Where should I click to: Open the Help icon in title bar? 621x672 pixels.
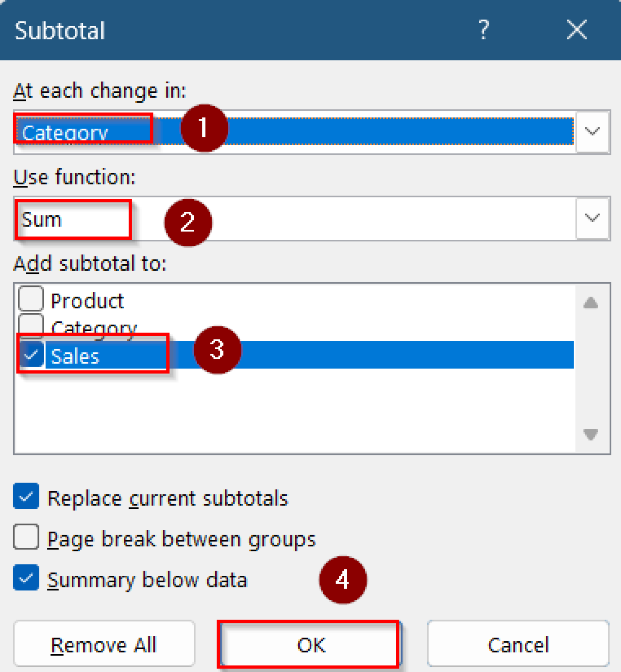point(484,30)
